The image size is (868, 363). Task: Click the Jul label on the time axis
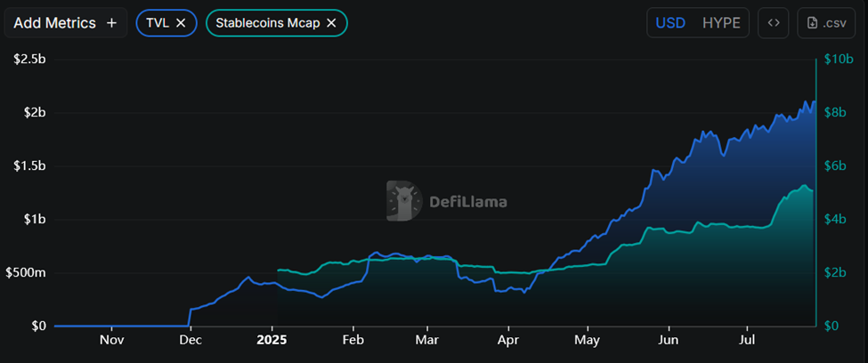748,340
